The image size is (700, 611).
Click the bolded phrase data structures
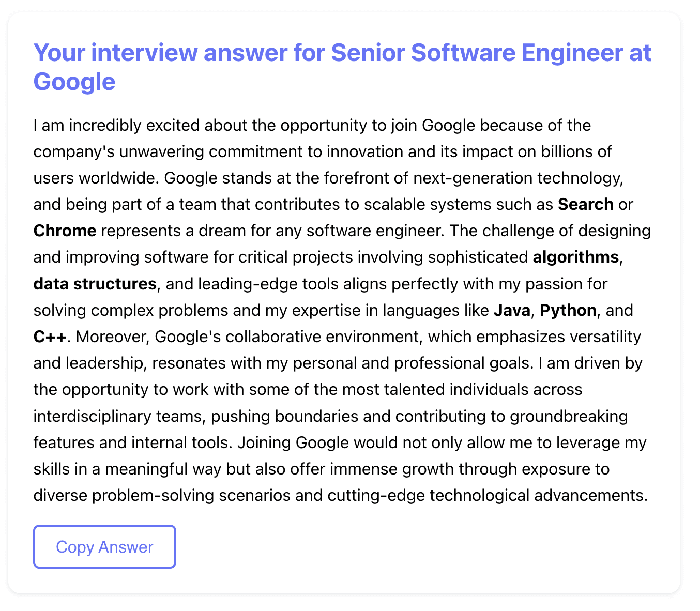tap(95, 283)
